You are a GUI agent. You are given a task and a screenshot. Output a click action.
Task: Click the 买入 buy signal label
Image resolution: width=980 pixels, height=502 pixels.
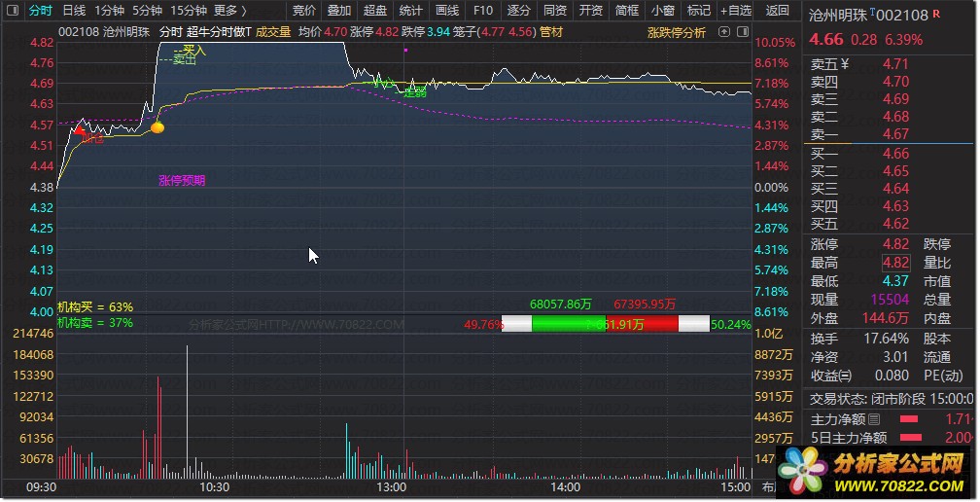point(193,50)
